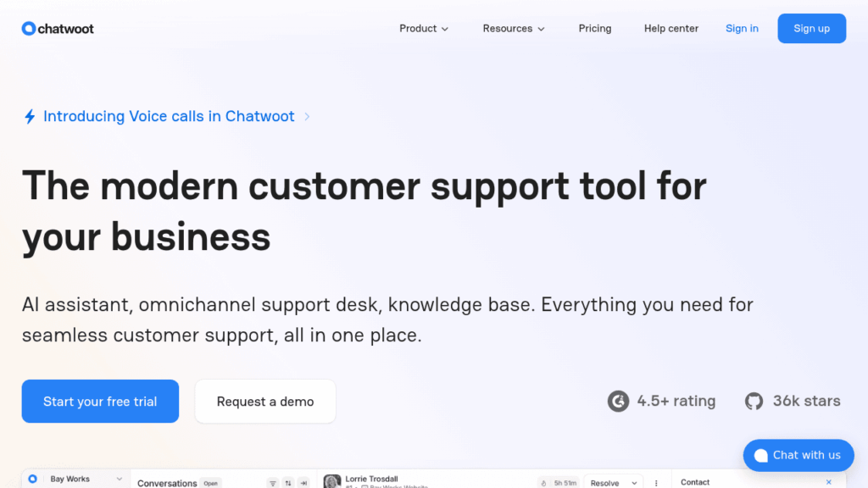Click the Conversations heading
The height and width of the screenshot is (488, 868).
click(x=167, y=483)
